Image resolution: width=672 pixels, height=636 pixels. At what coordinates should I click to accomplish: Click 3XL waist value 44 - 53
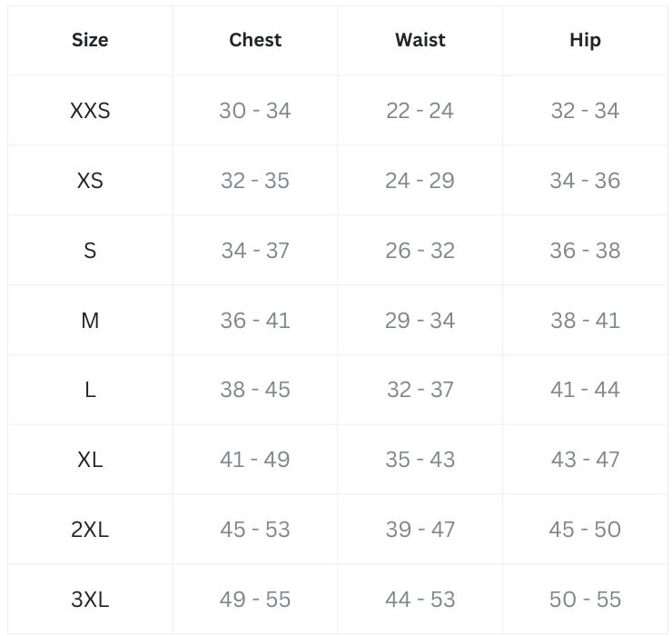420,600
